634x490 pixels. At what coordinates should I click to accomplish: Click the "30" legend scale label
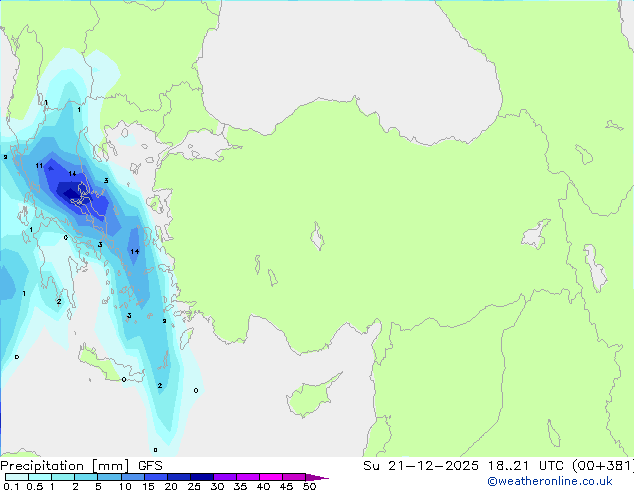tap(217, 486)
